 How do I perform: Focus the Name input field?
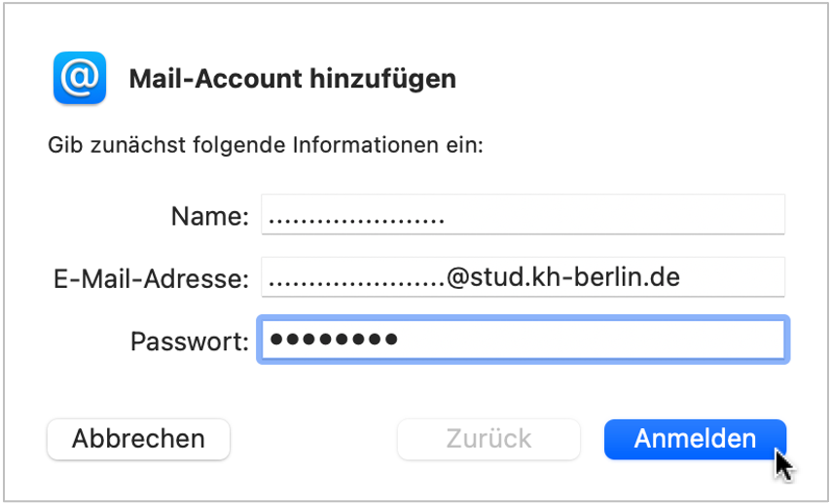(x=524, y=214)
